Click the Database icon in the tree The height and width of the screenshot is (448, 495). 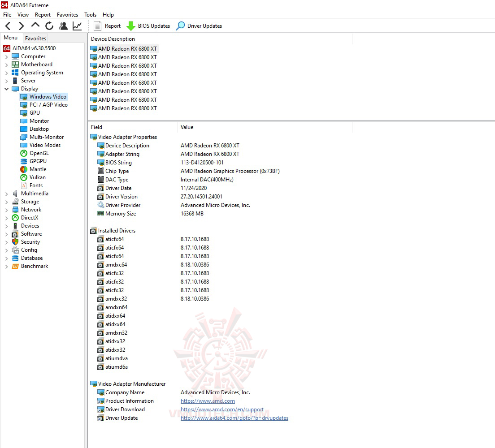15,258
